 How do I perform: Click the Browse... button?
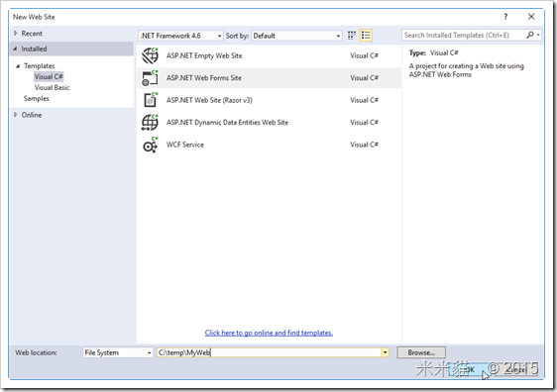[421, 352]
